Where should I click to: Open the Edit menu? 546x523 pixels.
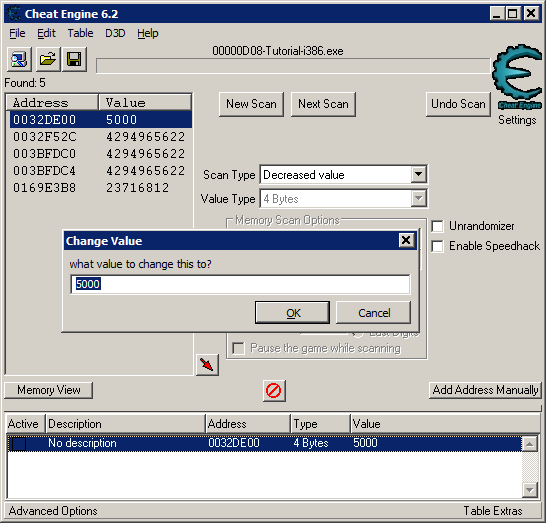coord(46,33)
